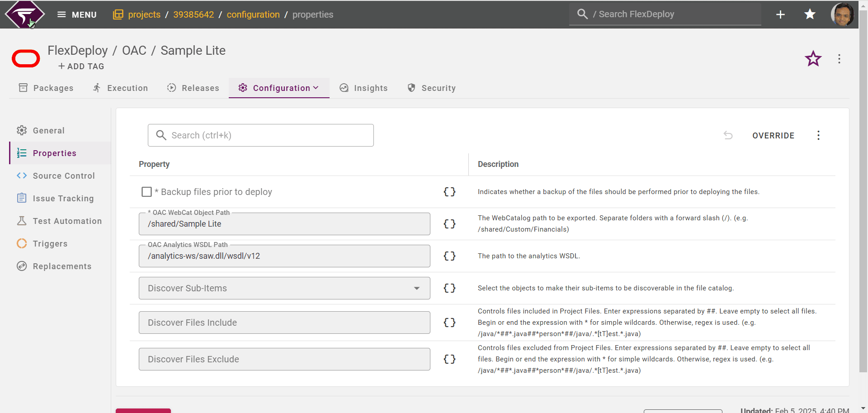Switch to the Packages tab
The height and width of the screenshot is (413, 868).
pyautogui.click(x=46, y=88)
